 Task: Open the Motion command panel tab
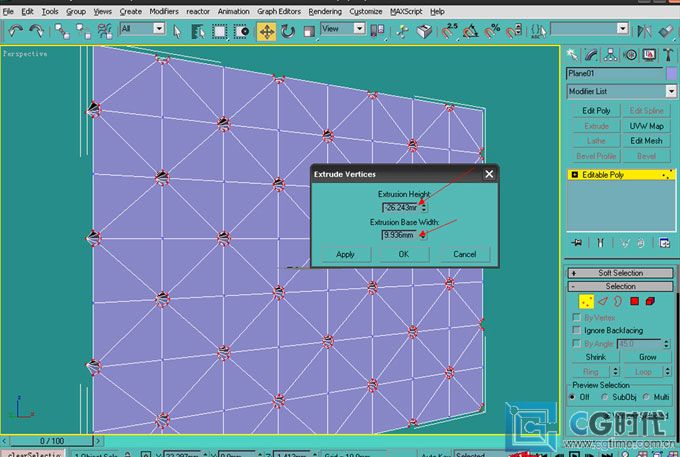coord(630,55)
